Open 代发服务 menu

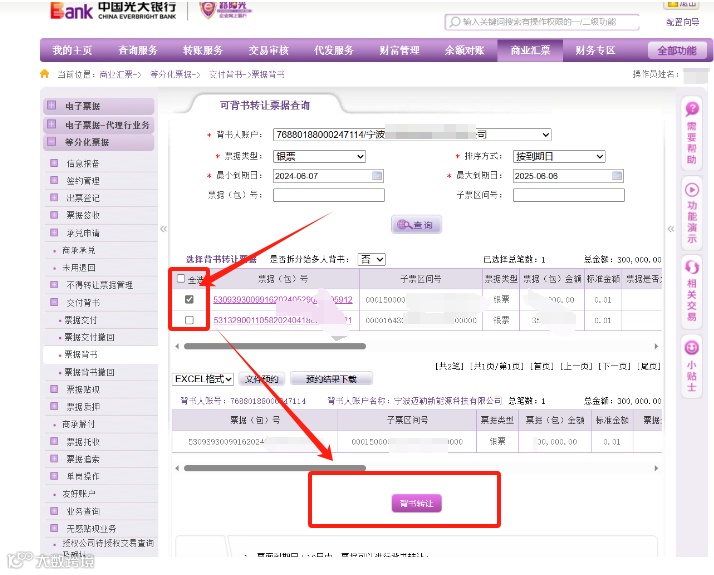tap(334, 51)
